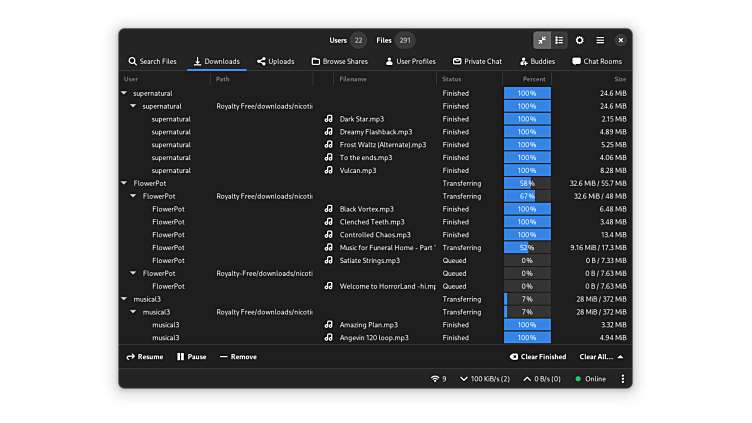The height and width of the screenshot is (423, 752).
Task: Open the hamburger main menu
Action: 600,40
